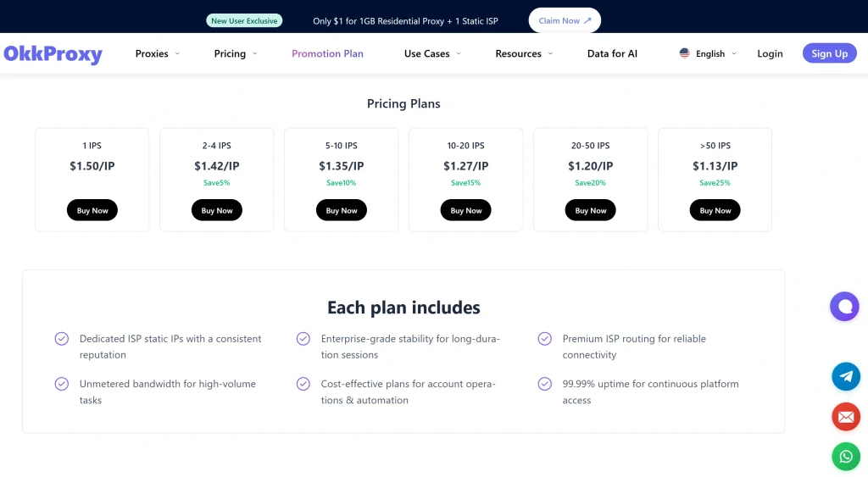Open the Use Cases nav item

click(x=427, y=53)
